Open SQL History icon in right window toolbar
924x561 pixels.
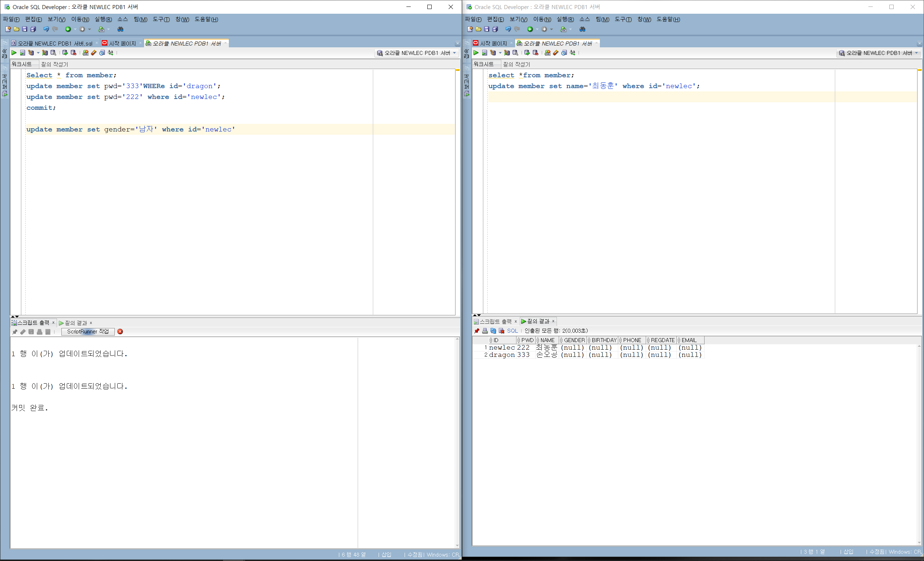564,53
